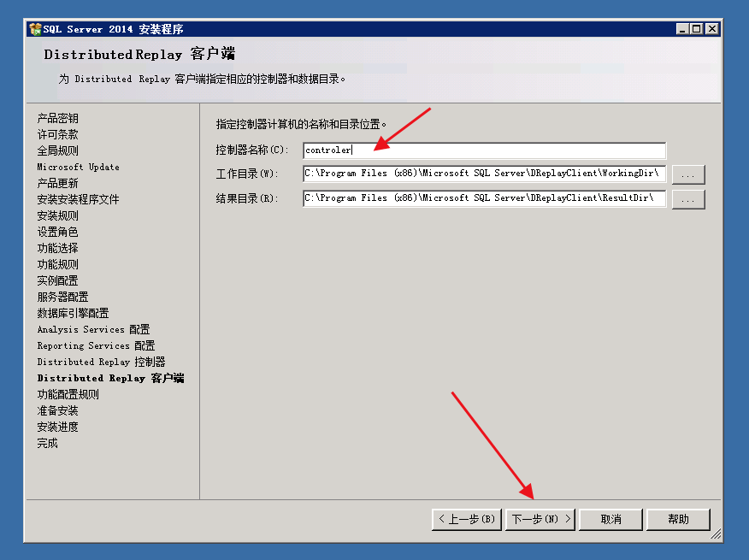Proceed with the 下一步 button
Screen dimensions: 749x560
pos(540,519)
